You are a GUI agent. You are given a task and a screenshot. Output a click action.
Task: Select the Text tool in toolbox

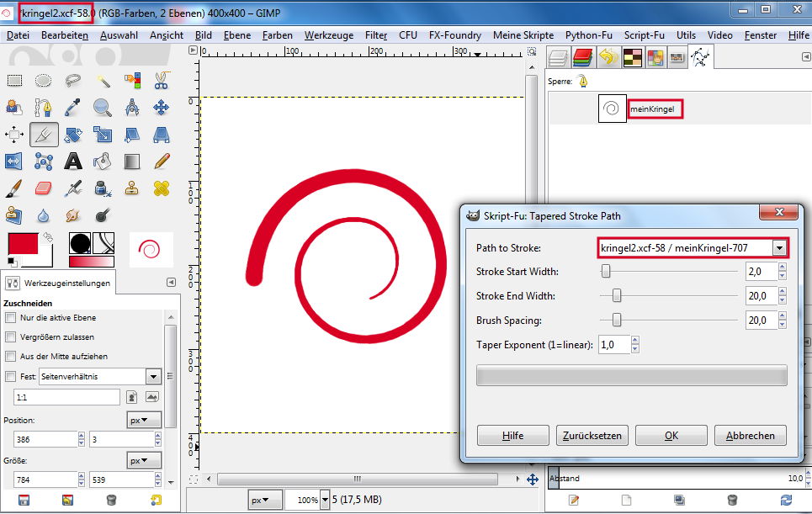pyautogui.click(x=73, y=161)
